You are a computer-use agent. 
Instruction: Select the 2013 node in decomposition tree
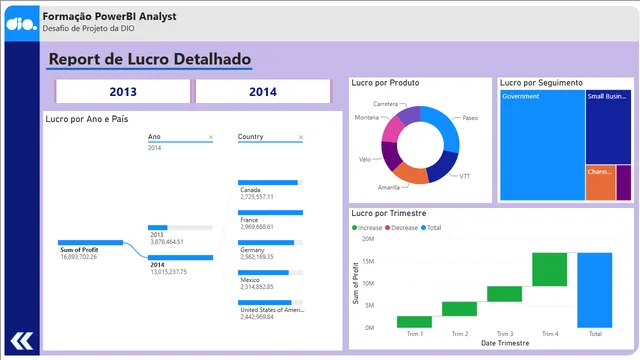(x=180, y=227)
